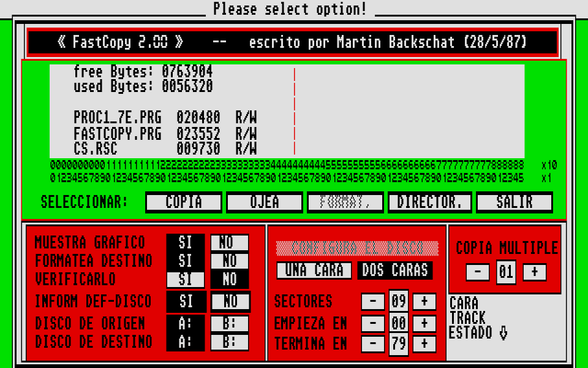Turn INFORM DEF-DISCO to SI

tap(186, 302)
